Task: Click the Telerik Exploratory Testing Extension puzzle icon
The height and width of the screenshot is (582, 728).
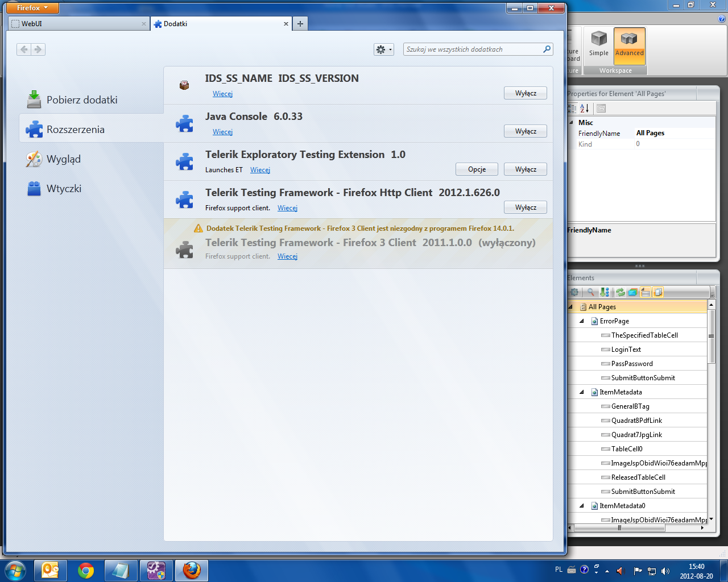Action: (x=184, y=161)
